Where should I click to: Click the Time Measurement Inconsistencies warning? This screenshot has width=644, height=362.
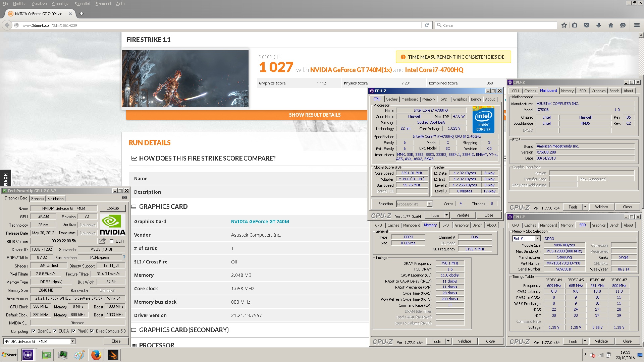click(453, 57)
